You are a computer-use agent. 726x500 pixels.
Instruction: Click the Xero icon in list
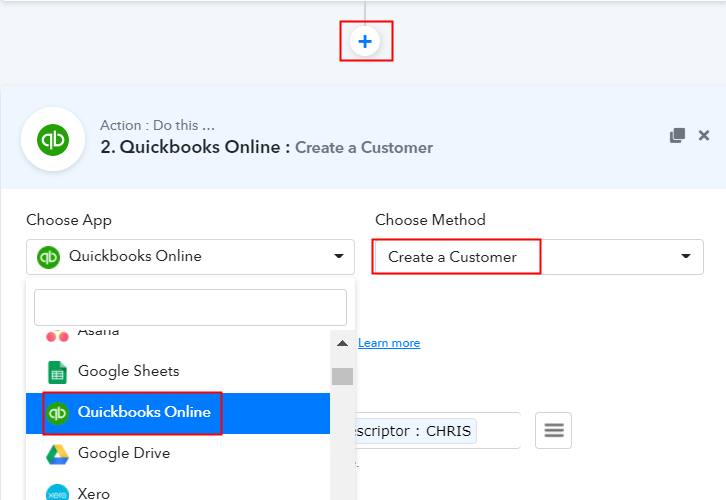(x=57, y=493)
